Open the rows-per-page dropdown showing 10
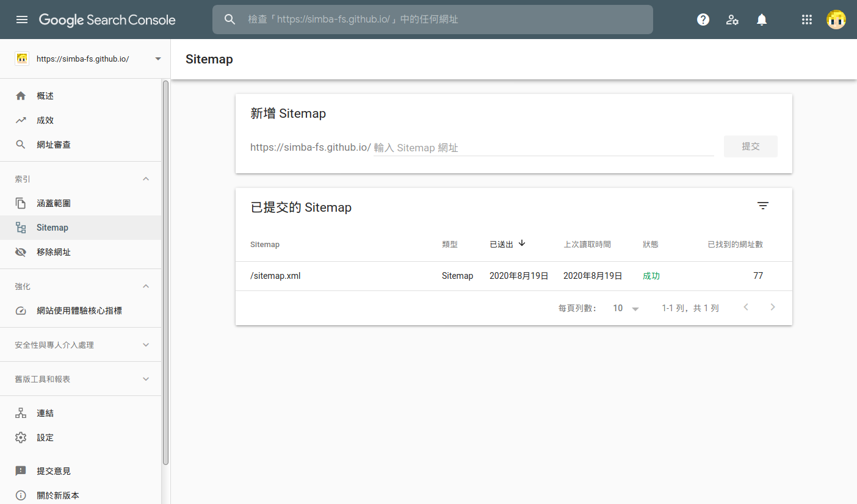Viewport: 857px width, 504px height. coord(626,308)
